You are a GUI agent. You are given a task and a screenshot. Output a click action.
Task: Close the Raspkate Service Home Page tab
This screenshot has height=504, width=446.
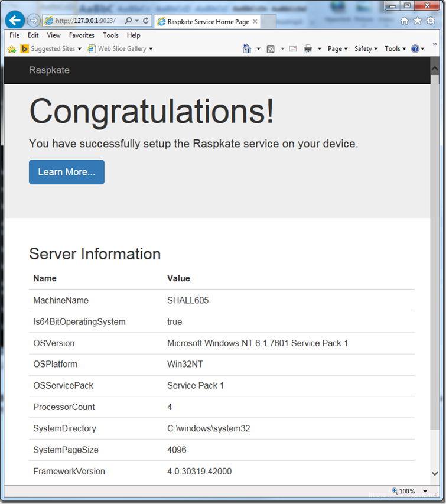pyautogui.click(x=255, y=21)
